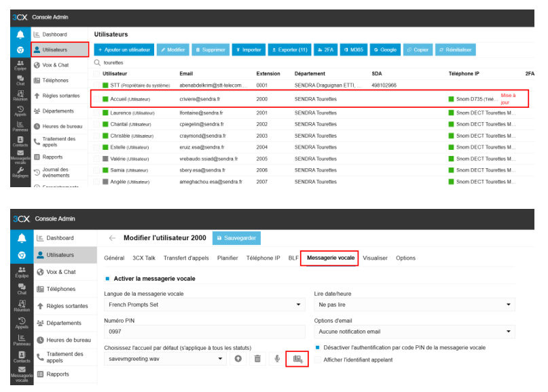Go back using arrow beside Modifier l'utilisateur 2000

point(112,238)
